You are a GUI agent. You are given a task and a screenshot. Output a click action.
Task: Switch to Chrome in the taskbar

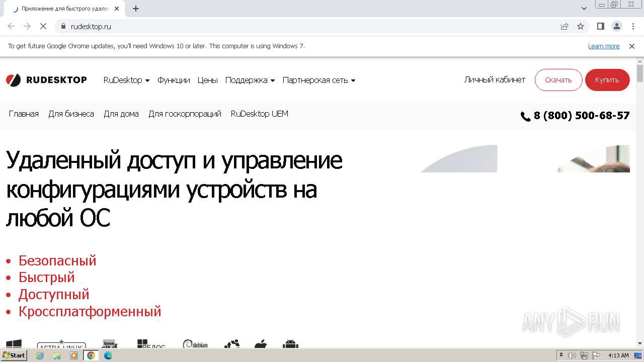click(91, 355)
